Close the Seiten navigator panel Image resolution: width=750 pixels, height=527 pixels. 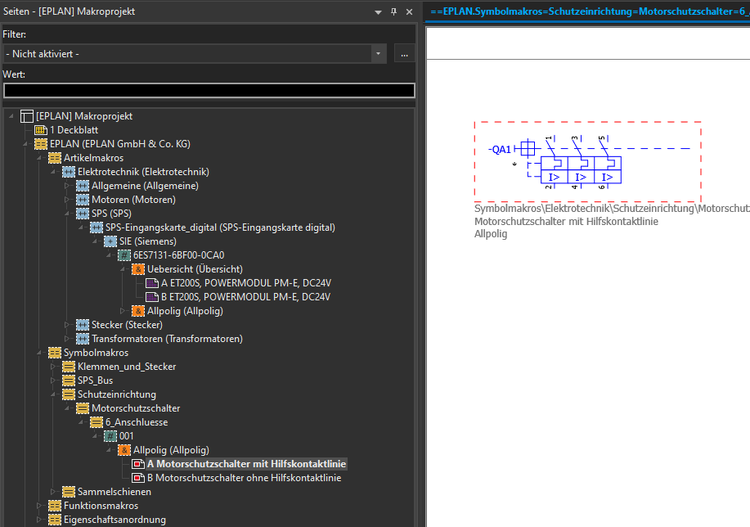click(409, 12)
